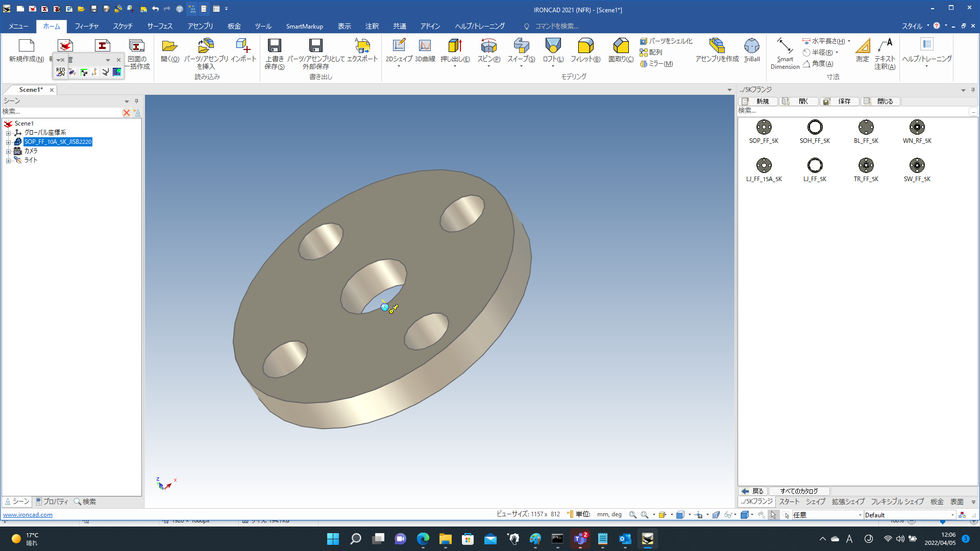The width and height of the screenshot is (980, 551).
Task: Expand the グローバル座標系 tree node
Action: pyautogui.click(x=8, y=133)
